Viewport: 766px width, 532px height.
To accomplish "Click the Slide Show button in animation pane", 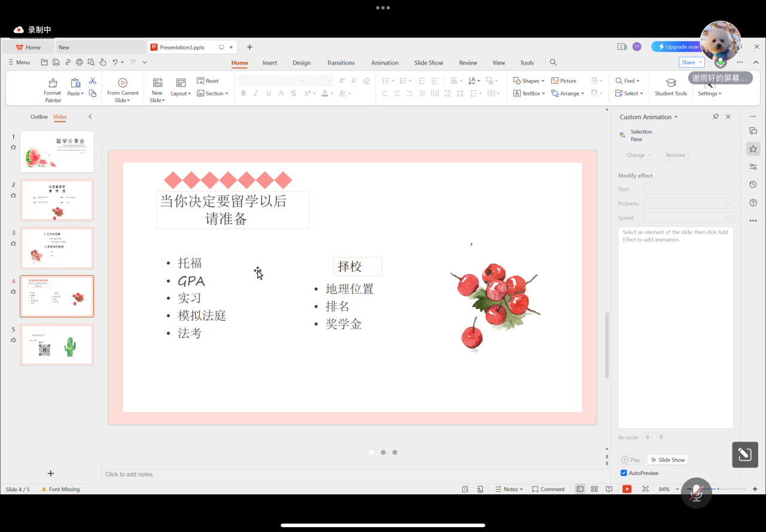I will [667, 460].
